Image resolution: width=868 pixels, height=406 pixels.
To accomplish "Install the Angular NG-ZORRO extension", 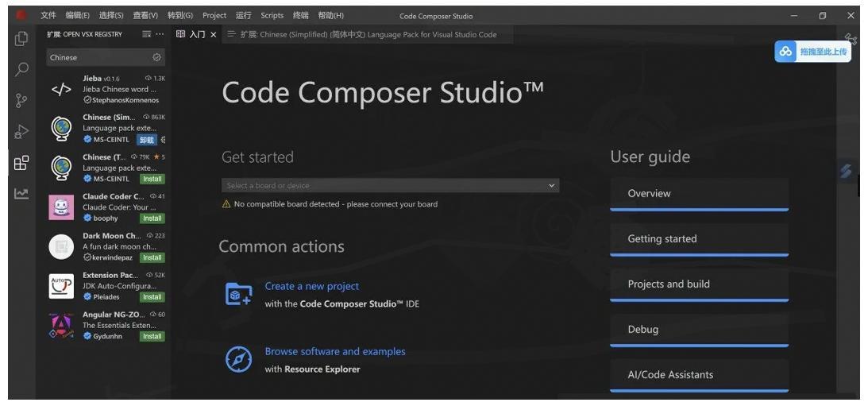I will pyautogui.click(x=152, y=337).
